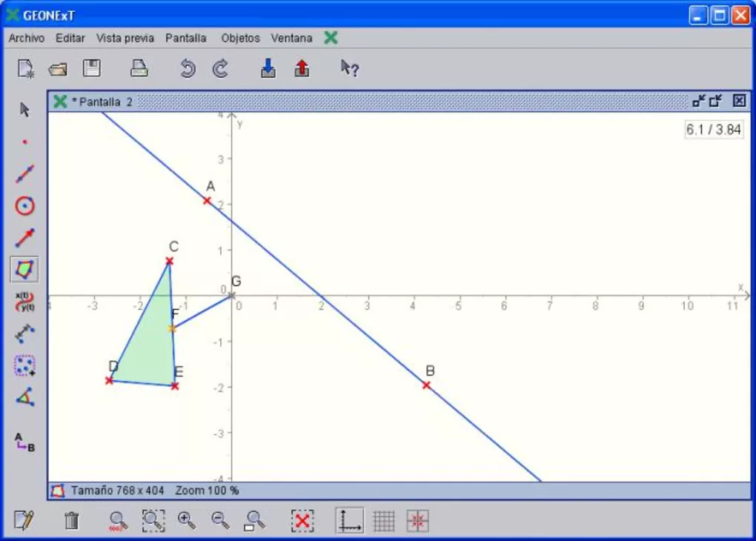Screen dimensions: 756x541
Task: Select the circle drawing tool
Action: [25, 206]
